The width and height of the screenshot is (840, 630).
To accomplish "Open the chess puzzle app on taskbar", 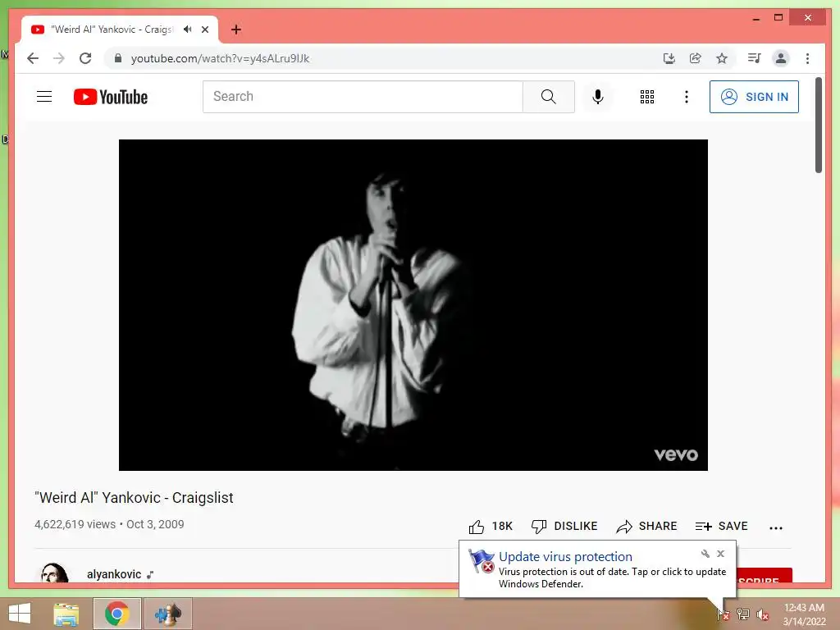I will [167, 614].
